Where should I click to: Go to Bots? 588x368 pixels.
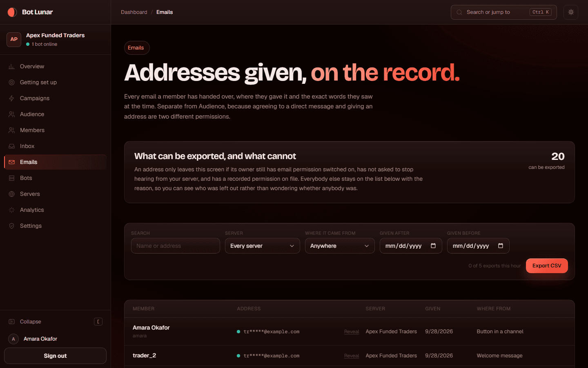55,178
